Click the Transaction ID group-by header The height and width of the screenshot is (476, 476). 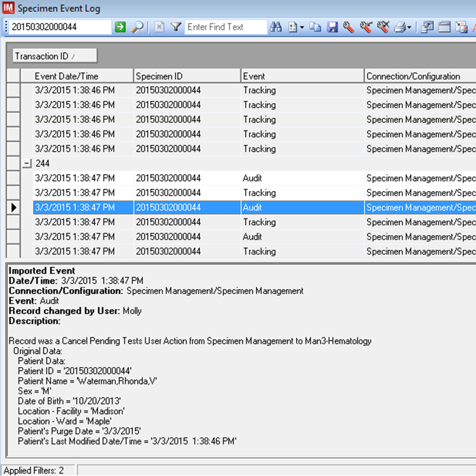(55, 56)
